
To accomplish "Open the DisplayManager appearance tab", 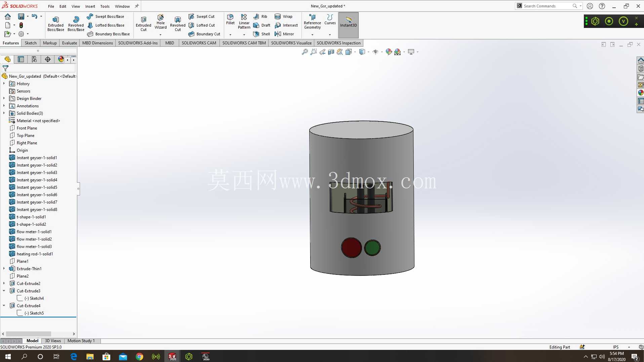I will pyautogui.click(x=61, y=59).
